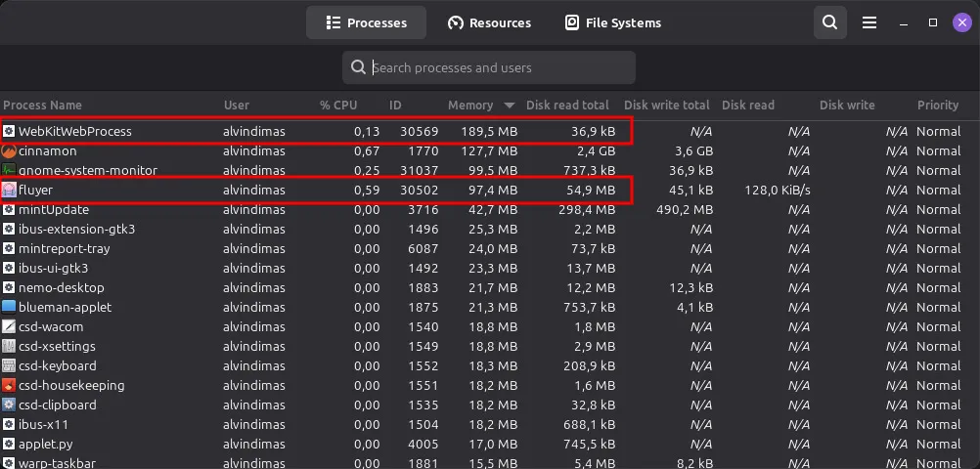Click the csd-xsettings process icon
Viewport: 980px width, 469px height.
click(x=9, y=347)
